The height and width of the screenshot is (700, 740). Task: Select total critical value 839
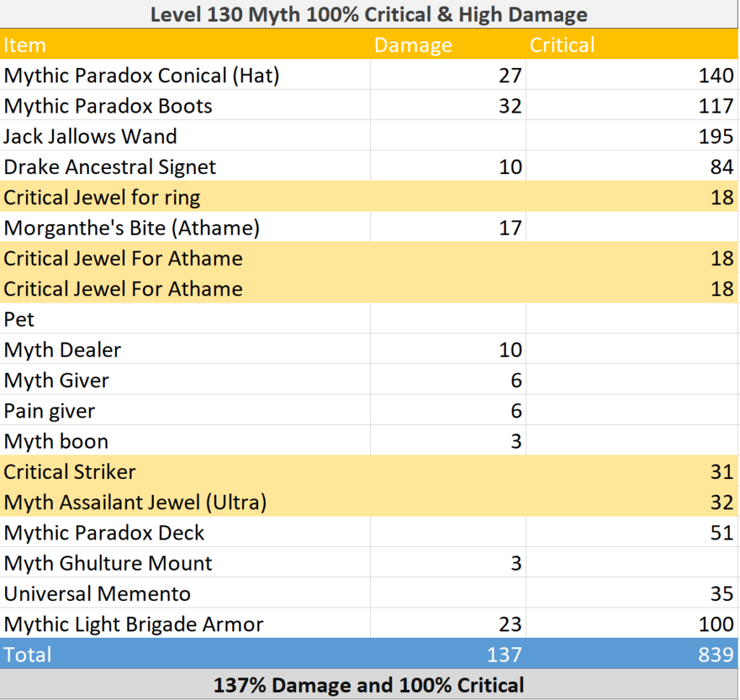(x=632, y=654)
